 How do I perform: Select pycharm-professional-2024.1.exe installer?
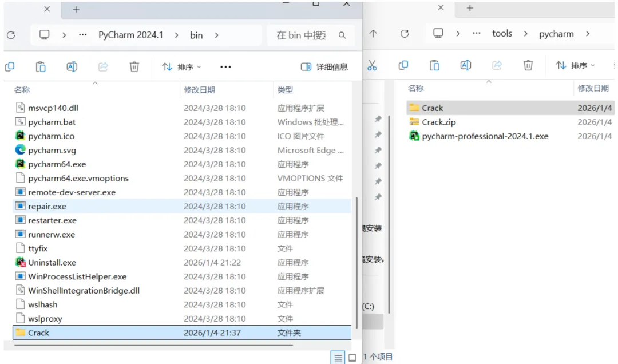tap(510, 136)
